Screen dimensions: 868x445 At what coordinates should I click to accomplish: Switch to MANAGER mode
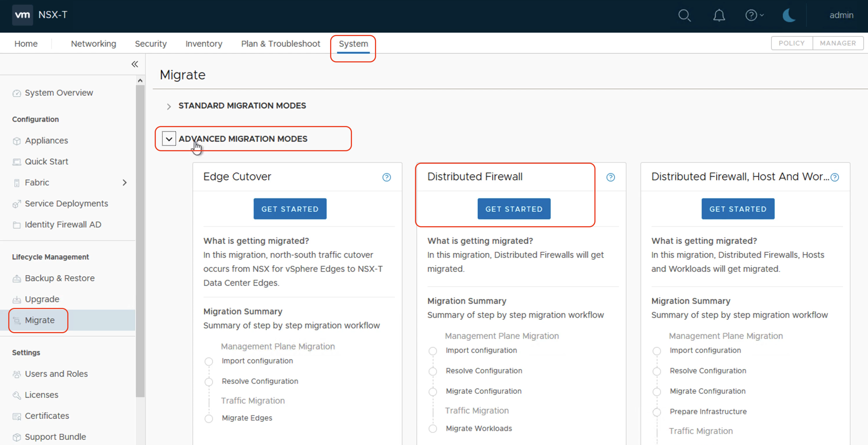[838, 43]
